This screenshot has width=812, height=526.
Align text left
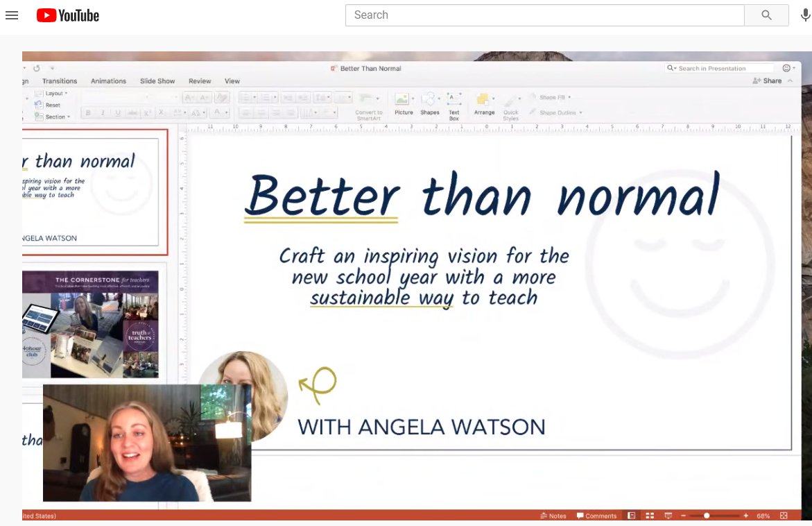(x=246, y=112)
